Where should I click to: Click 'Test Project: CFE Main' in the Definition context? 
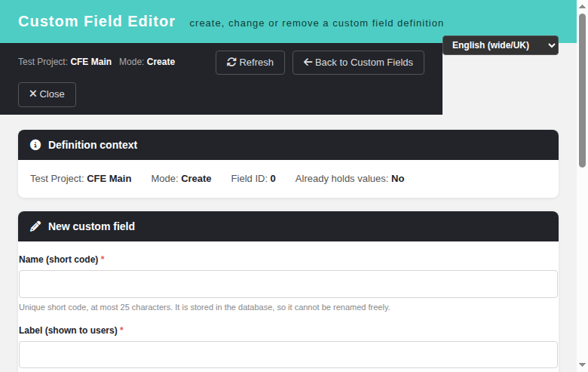click(81, 179)
